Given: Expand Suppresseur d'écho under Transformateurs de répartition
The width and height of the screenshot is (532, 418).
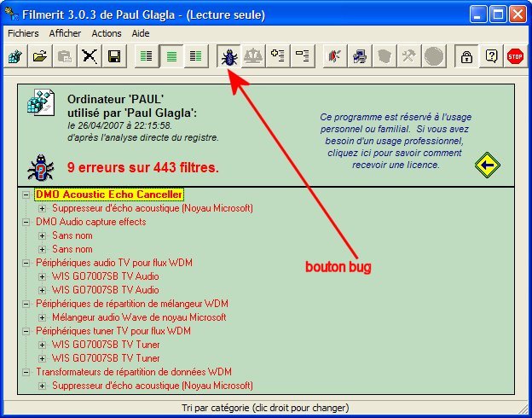Looking at the screenshot, I should point(42,386).
